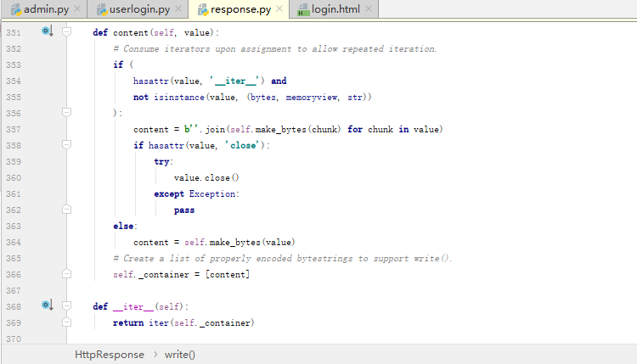Click the 'return' keyword on line 369
637x364 pixels.
(x=128, y=323)
